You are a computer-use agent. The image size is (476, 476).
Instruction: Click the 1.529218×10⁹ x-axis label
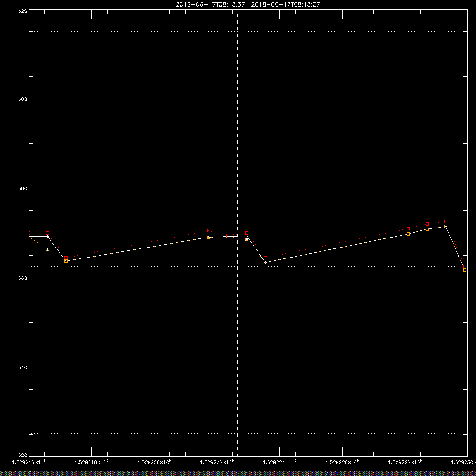tap(91, 462)
